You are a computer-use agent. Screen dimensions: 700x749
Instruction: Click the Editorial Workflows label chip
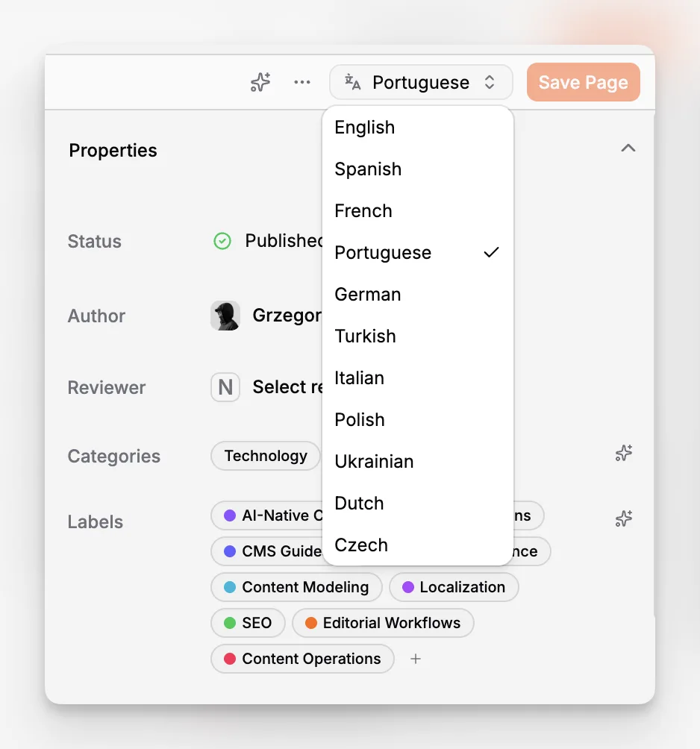pos(383,623)
